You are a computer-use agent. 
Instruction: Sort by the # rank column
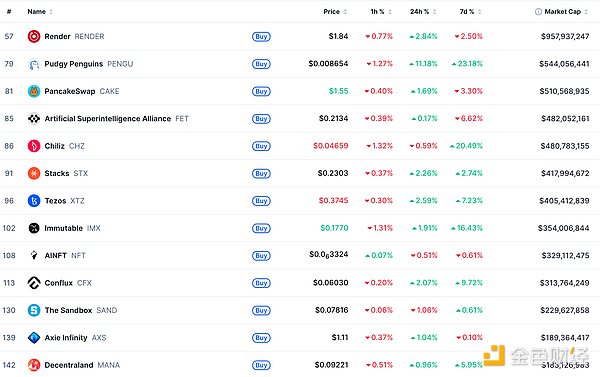(x=9, y=11)
